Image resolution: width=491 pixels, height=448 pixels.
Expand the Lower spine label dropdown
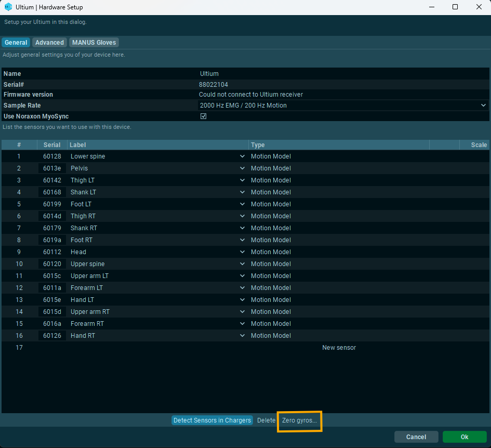(242, 156)
